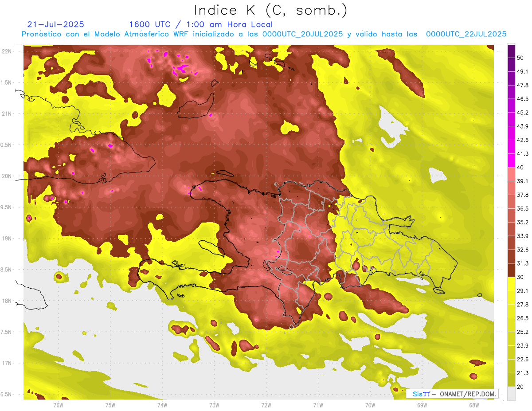Click the longitude axis label "70W"

tap(370, 405)
